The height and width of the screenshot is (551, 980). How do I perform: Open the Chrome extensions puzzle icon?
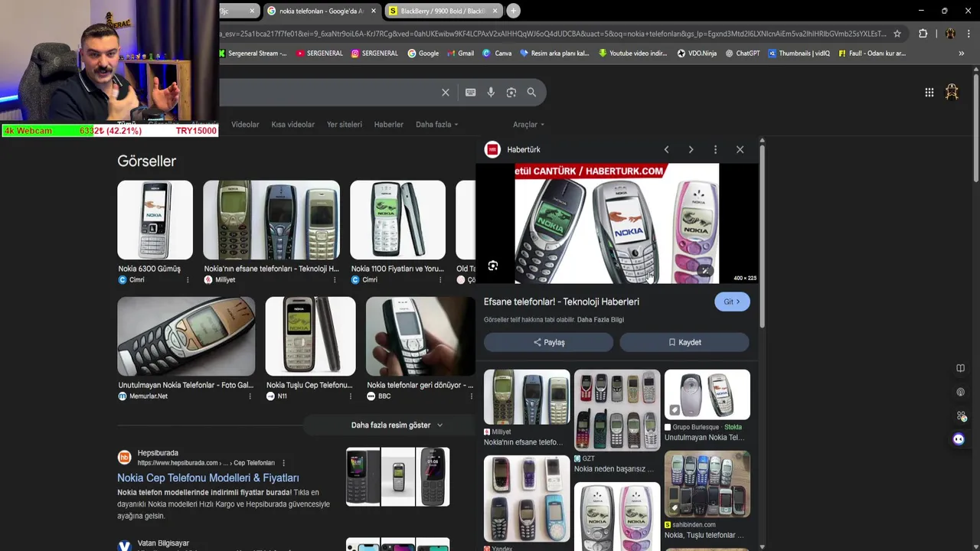[x=923, y=34]
